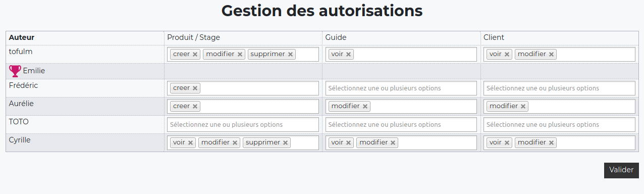
Task: Remove 'creer' tag from Frédéric Produit / Stage
Action: click(x=195, y=88)
